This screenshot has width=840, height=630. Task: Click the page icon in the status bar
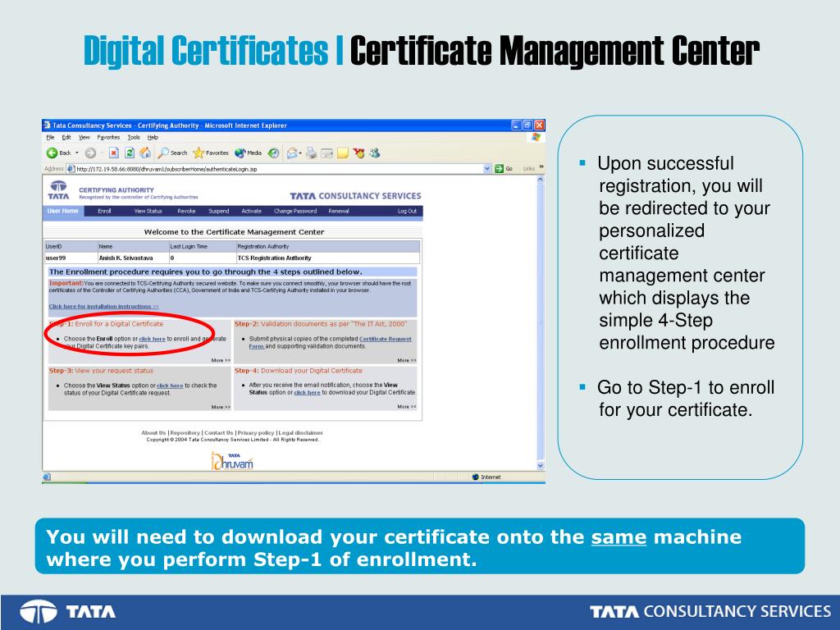coord(47,477)
